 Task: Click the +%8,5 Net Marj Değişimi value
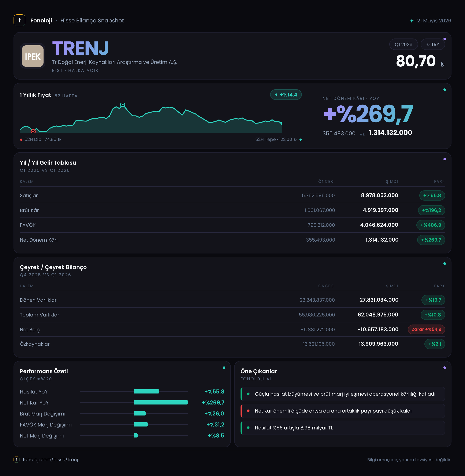(216, 435)
